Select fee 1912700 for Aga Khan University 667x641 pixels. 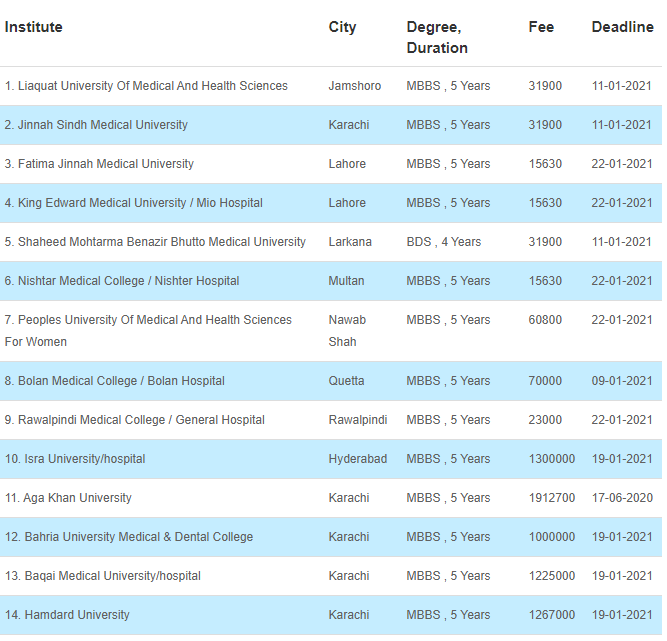(x=552, y=498)
